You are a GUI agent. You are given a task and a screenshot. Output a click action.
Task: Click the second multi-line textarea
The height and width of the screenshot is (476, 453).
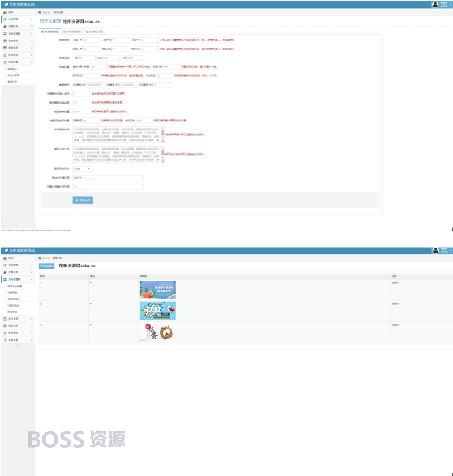pos(118,154)
